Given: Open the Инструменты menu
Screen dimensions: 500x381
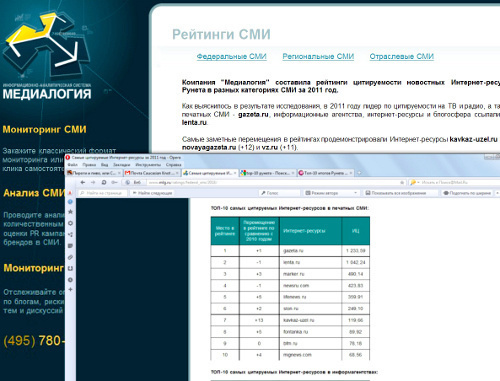Looking at the screenshot, I should click(x=148, y=165).
